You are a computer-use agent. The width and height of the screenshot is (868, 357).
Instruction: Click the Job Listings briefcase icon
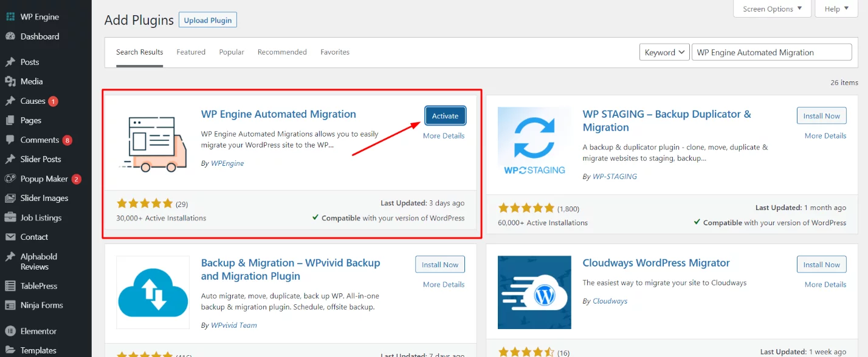10,217
